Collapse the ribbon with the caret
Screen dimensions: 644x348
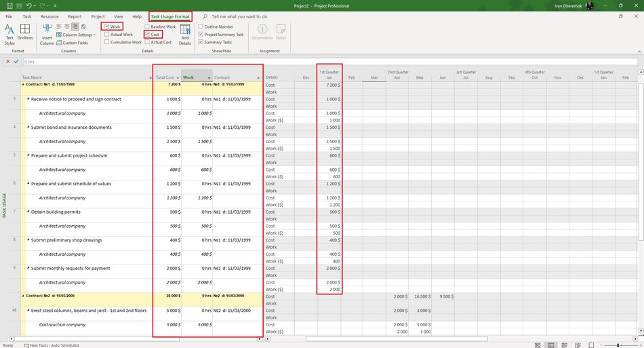[639, 52]
